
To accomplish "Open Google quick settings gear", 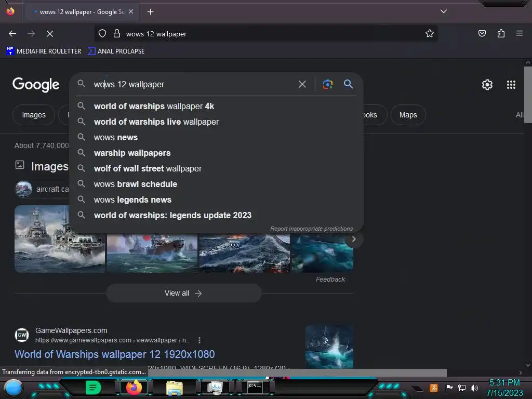I will [487, 85].
